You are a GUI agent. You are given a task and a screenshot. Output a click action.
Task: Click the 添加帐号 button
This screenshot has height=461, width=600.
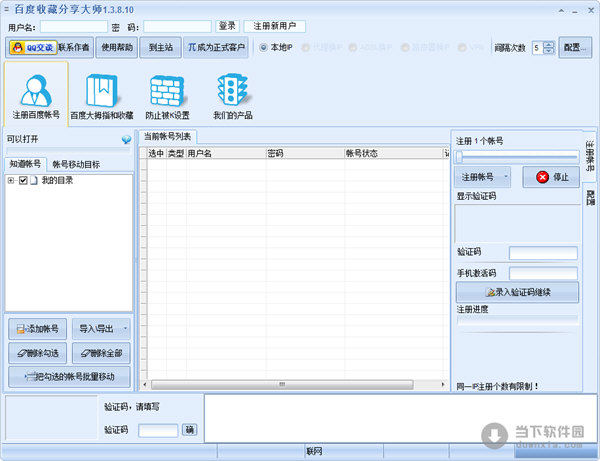pos(38,329)
